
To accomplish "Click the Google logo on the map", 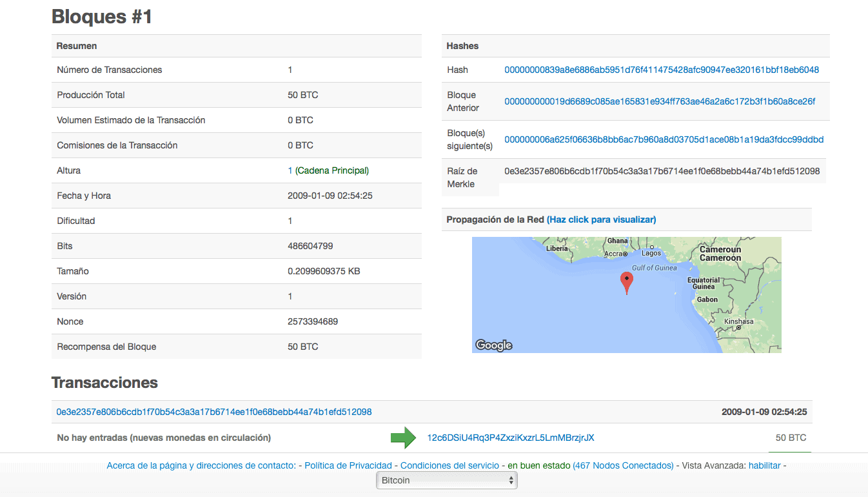I will [x=494, y=345].
